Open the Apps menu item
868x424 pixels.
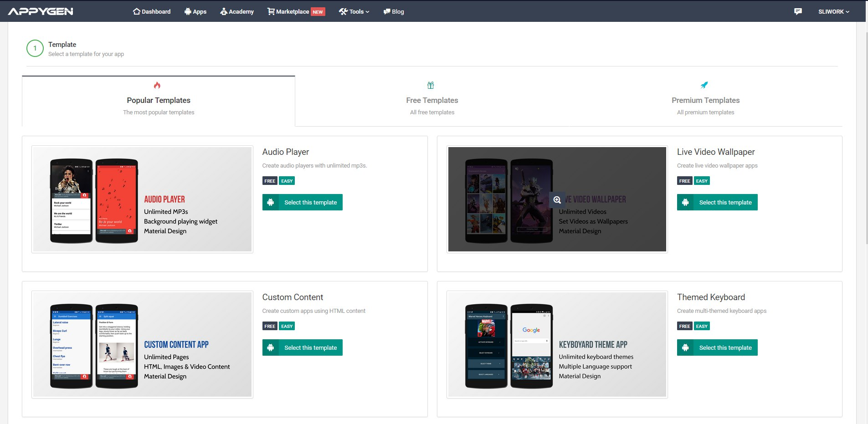pos(195,11)
